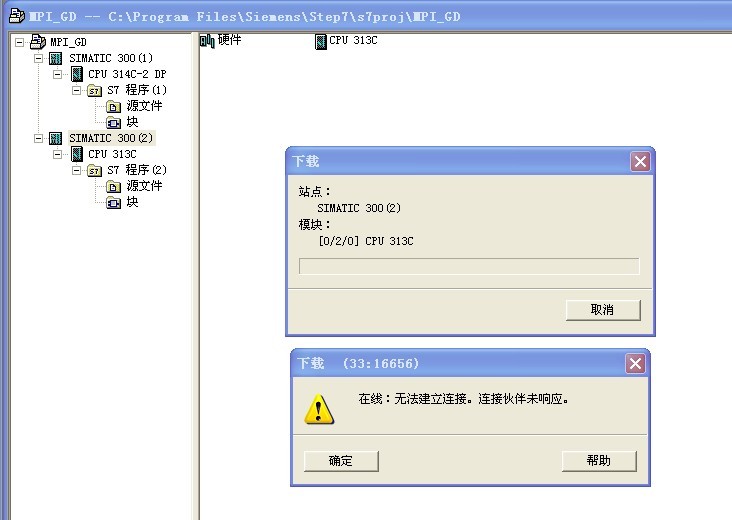732x520 pixels.
Task: Close the 下载 (33:16656) error dialog
Action: (x=635, y=363)
